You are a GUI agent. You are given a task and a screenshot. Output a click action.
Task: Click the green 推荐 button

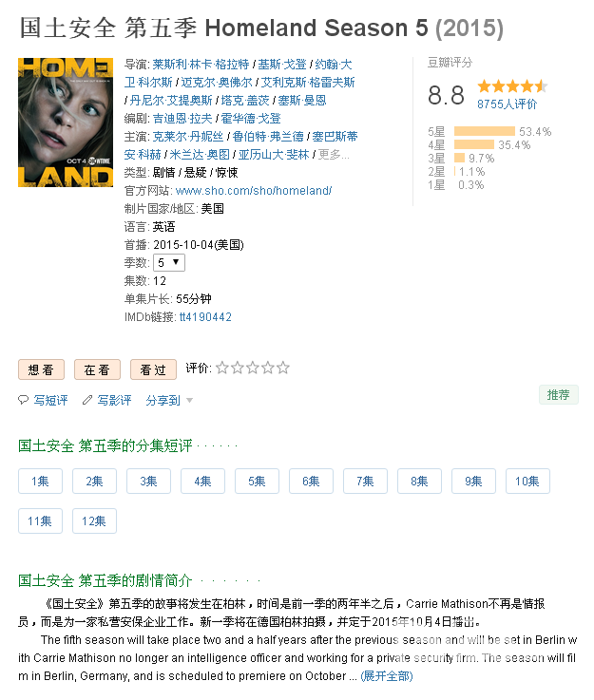pyautogui.click(x=558, y=395)
